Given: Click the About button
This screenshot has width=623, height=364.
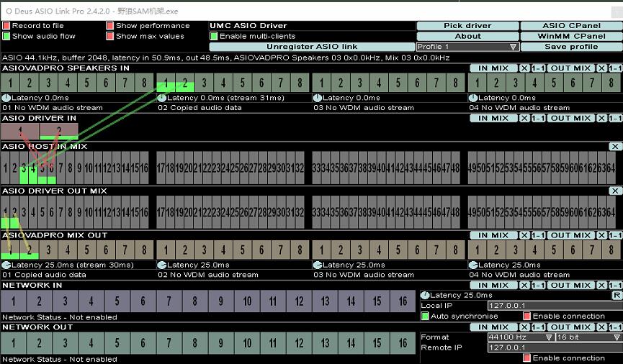Looking at the screenshot, I should [x=467, y=36].
